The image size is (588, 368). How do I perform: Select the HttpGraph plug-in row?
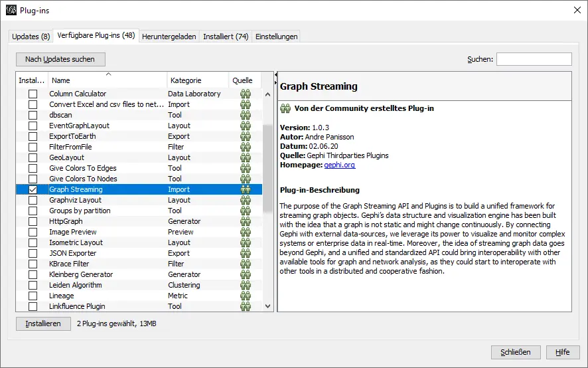click(139, 221)
